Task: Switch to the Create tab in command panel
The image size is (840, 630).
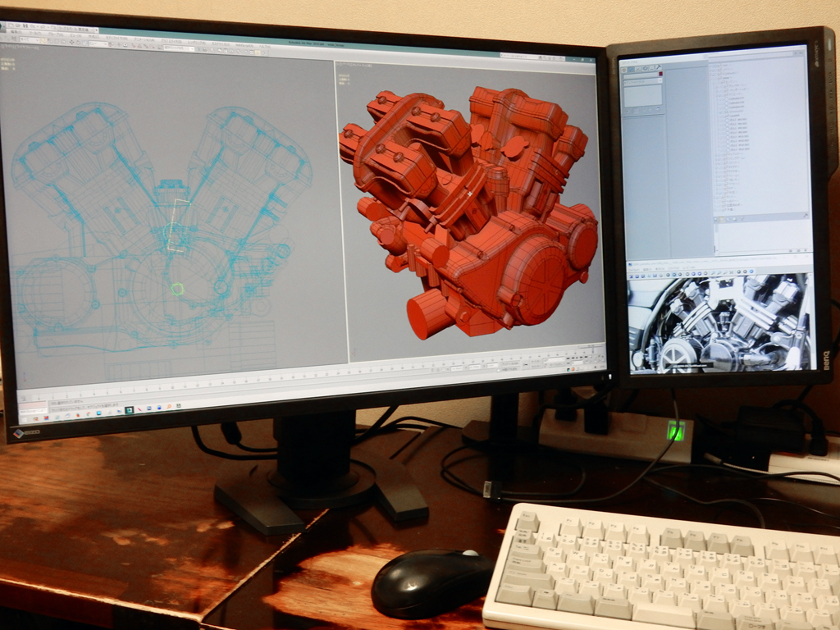Action: pyautogui.click(x=624, y=70)
